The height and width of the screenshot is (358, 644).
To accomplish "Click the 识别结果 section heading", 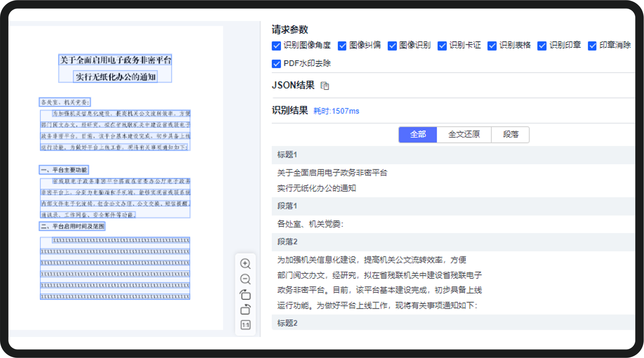I will click(x=290, y=110).
